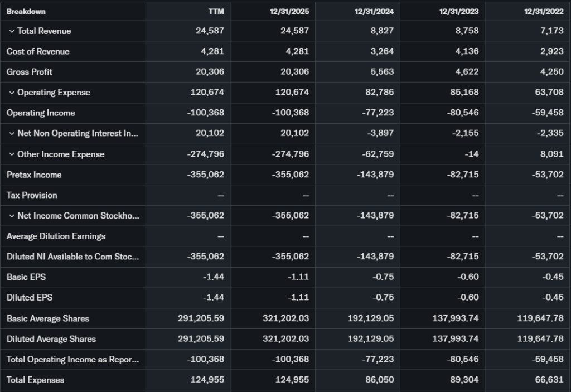This screenshot has height=392, width=571.
Task: Select the Diluted Average Shares row label
Action: tap(51, 339)
